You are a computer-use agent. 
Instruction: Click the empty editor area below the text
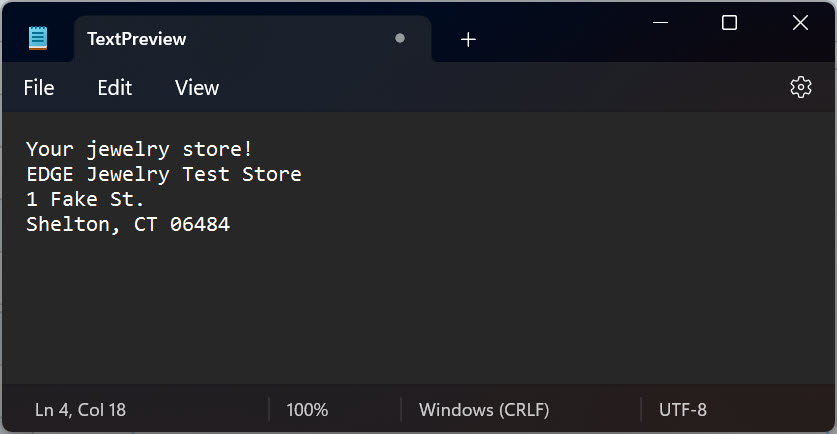[418, 310]
